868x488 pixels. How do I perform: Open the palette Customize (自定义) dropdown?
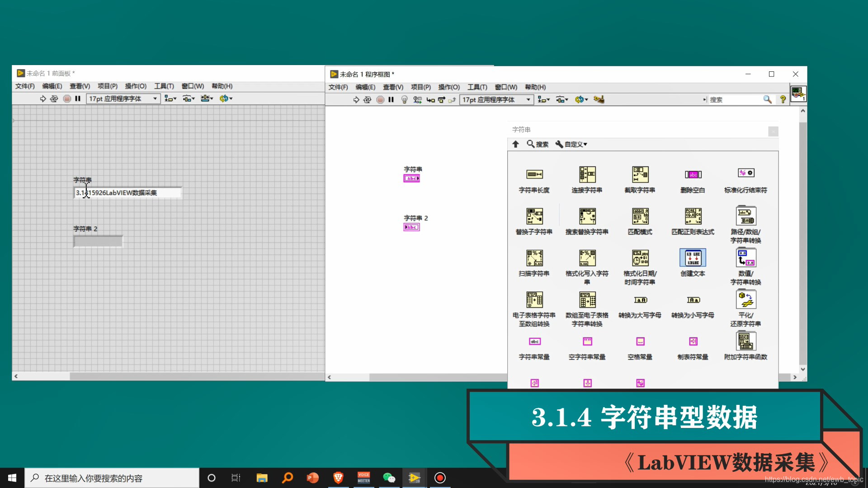(x=571, y=144)
